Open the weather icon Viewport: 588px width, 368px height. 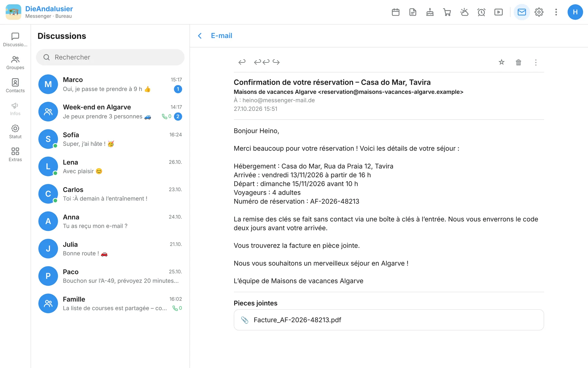pos(464,12)
